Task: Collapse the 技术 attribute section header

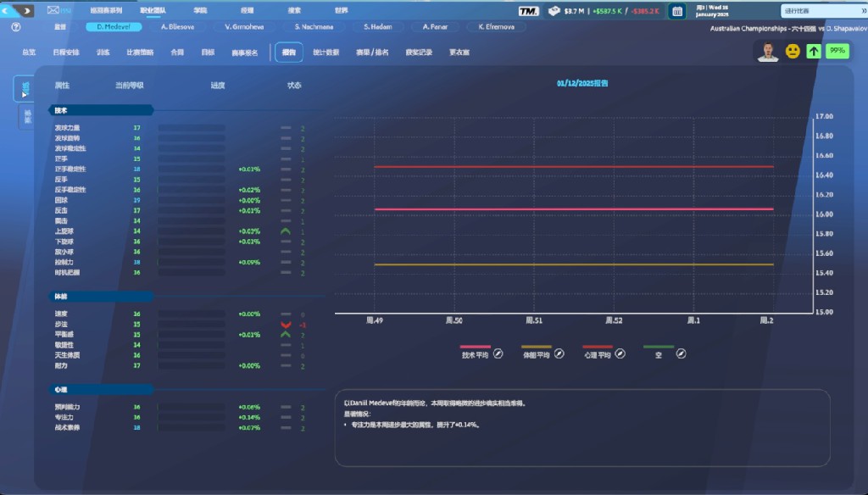Action: pyautogui.click(x=101, y=110)
